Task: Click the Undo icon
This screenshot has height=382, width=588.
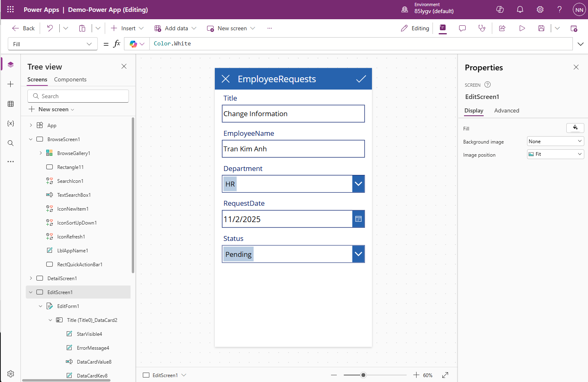Action: [x=50, y=28]
